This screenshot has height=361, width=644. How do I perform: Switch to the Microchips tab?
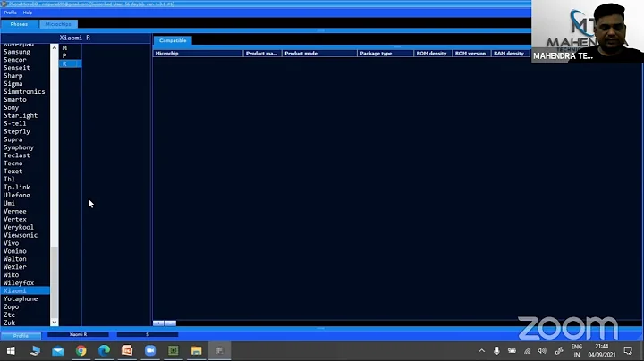[x=58, y=24]
